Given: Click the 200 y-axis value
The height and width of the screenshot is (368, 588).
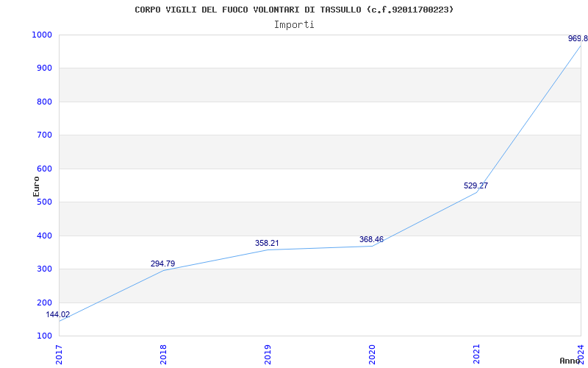Looking at the screenshot, I should [44, 302].
